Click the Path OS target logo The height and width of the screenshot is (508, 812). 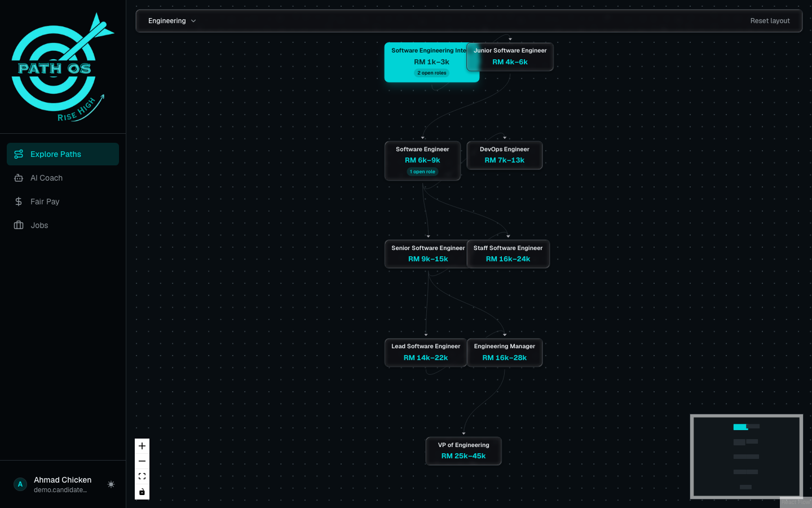(63, 67)
